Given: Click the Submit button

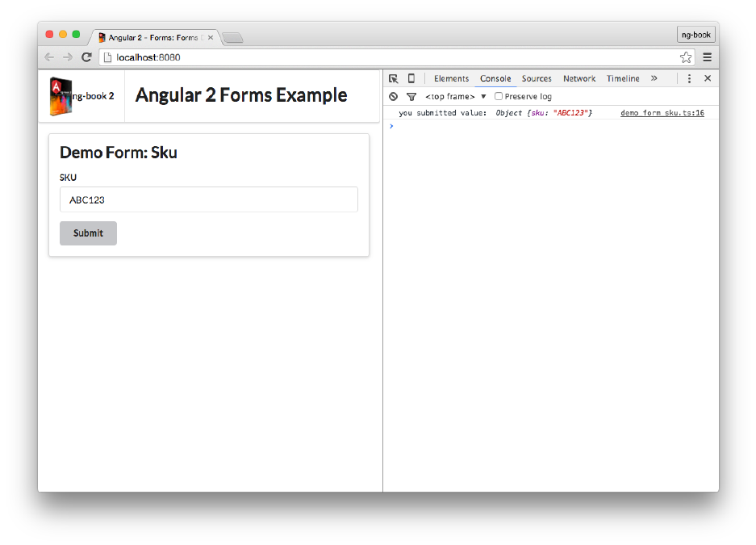Looking at the screenshot, I should [x=88, y=233].
